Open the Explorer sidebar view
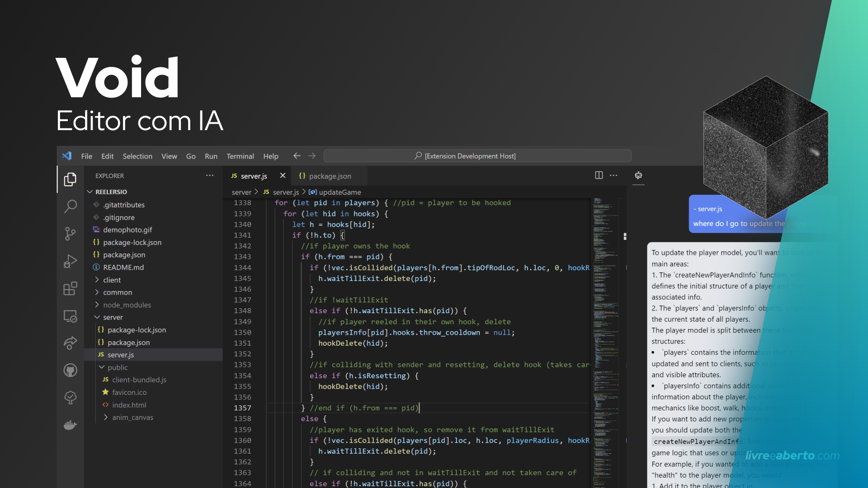 (x=70, y=179)
